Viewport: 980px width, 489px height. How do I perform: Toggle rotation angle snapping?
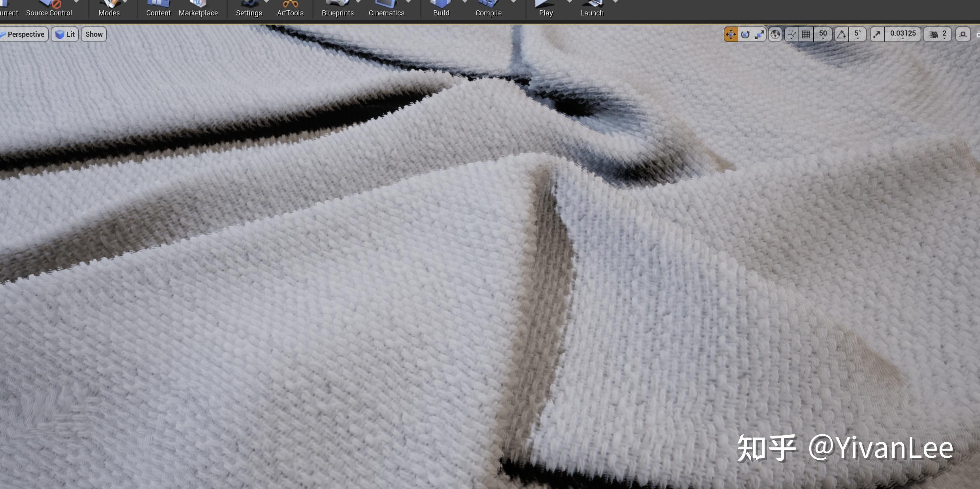(841, 34)
